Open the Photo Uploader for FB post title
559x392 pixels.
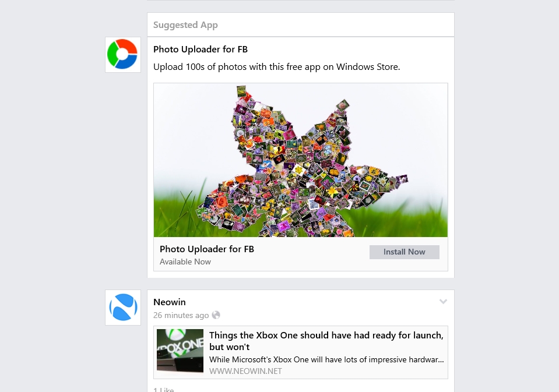point(201,50)
